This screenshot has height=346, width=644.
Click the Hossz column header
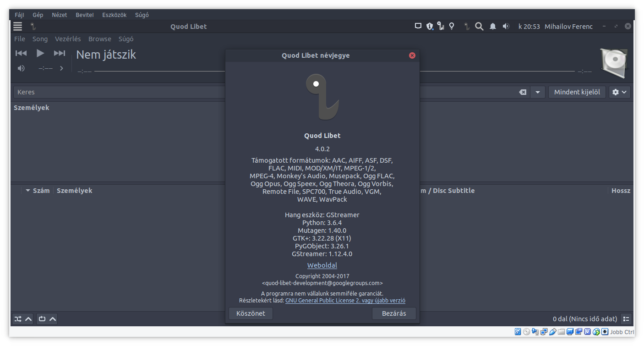(621, 191)
